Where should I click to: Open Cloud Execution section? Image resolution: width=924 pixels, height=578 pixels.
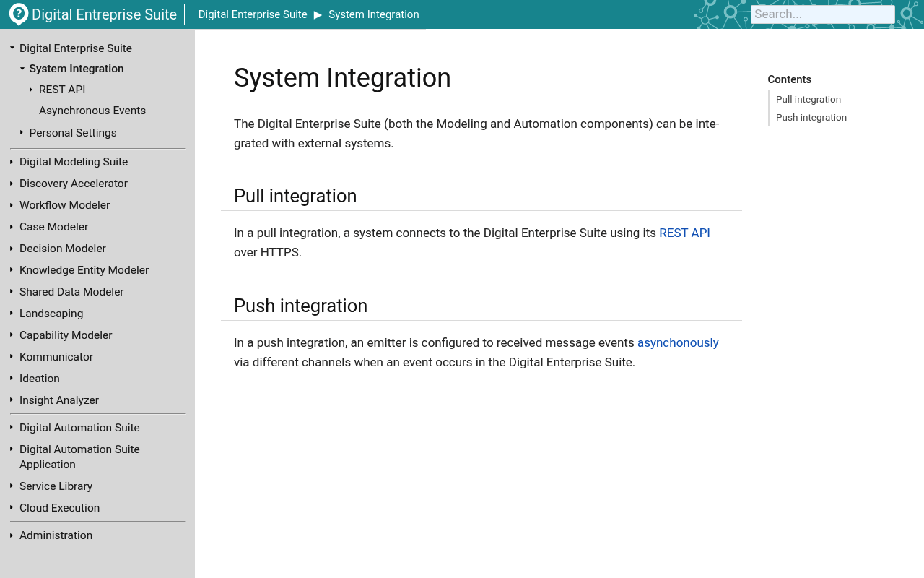[x=59, y=508]
